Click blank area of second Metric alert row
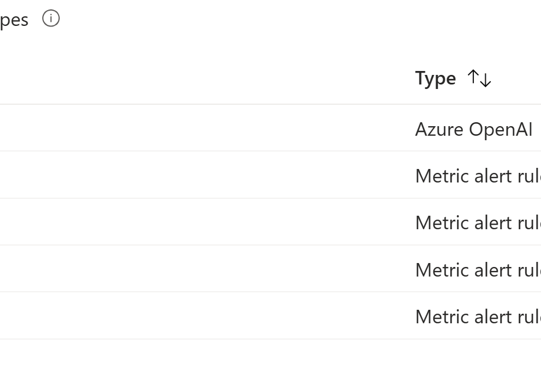 point(207,222)
